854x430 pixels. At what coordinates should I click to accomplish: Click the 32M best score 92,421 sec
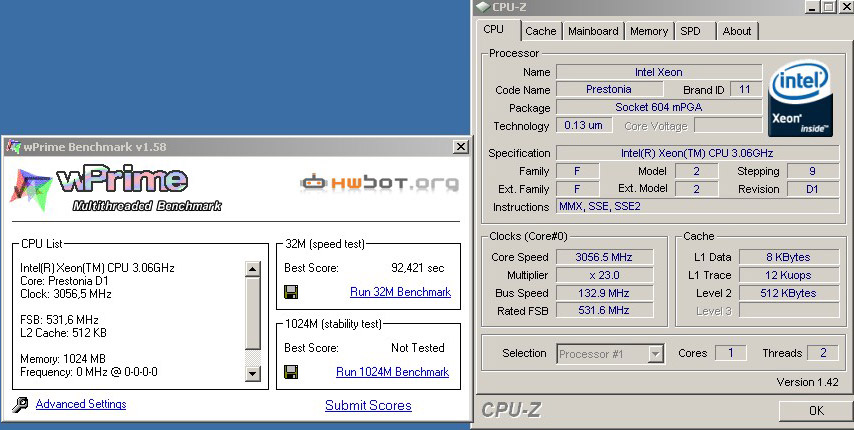click(418, 268)
